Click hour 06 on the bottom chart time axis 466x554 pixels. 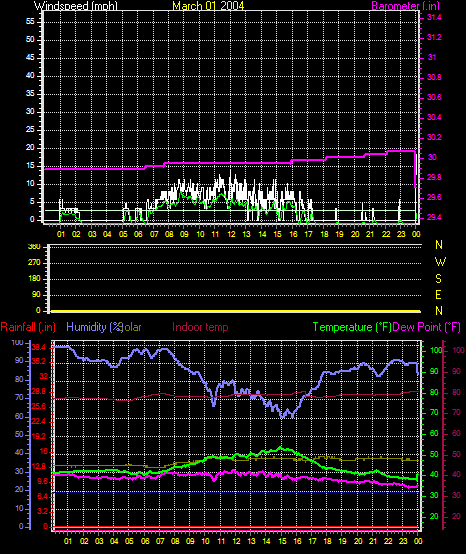[145, 541]
